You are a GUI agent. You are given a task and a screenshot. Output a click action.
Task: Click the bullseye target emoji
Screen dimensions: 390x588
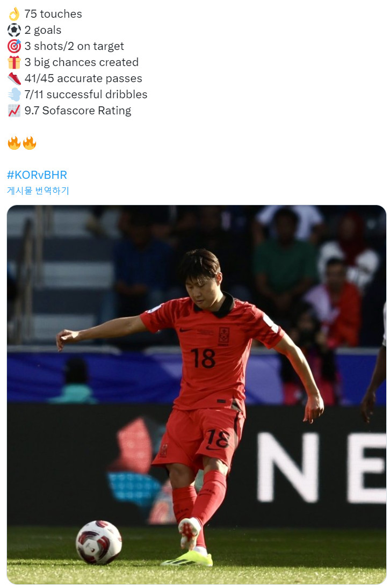click(x=15, y=46)
